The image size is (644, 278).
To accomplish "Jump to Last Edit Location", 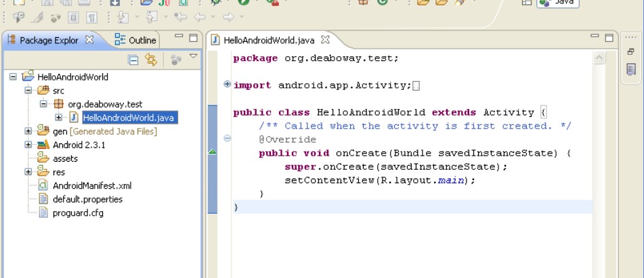I will coord(180,17).
